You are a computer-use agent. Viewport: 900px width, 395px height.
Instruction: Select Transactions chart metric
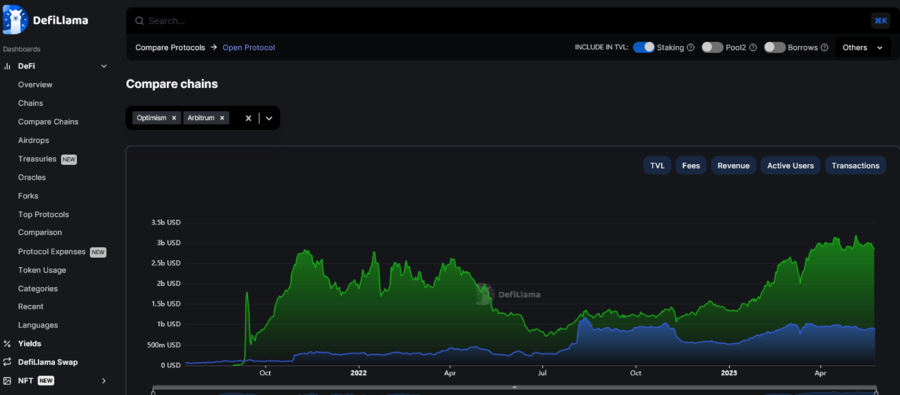pos(855,165)
